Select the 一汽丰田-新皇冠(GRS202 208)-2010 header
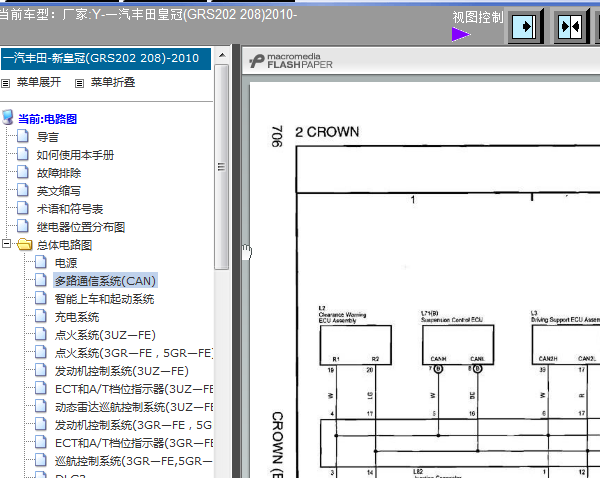The height and width of the screenshot is (478, 600). (106, 59)
